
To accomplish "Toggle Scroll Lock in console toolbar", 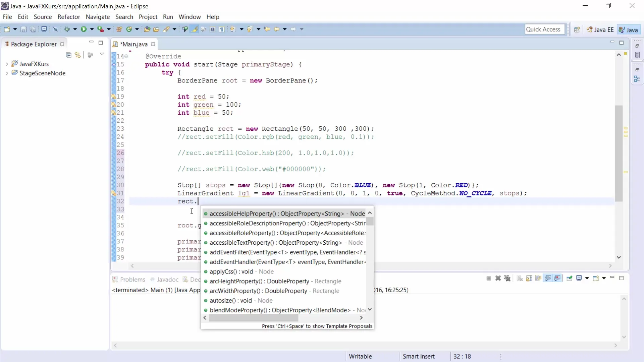I will coord(529,278).
